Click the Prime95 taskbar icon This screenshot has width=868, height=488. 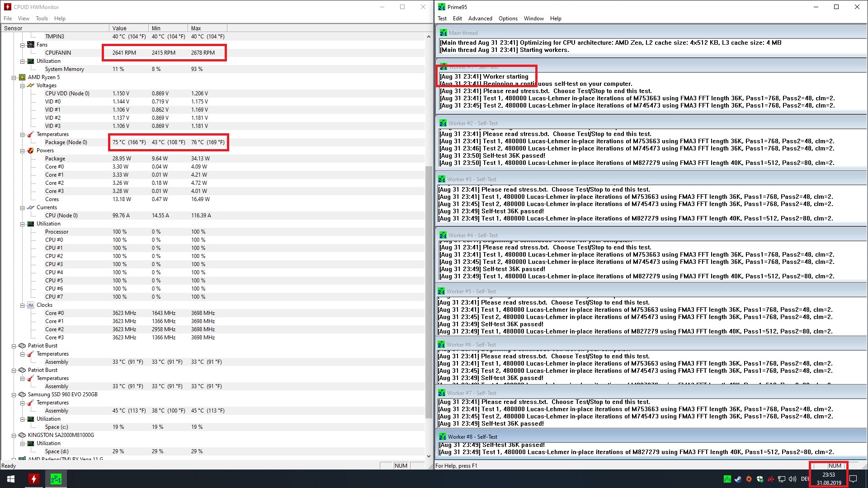(56, 479)
